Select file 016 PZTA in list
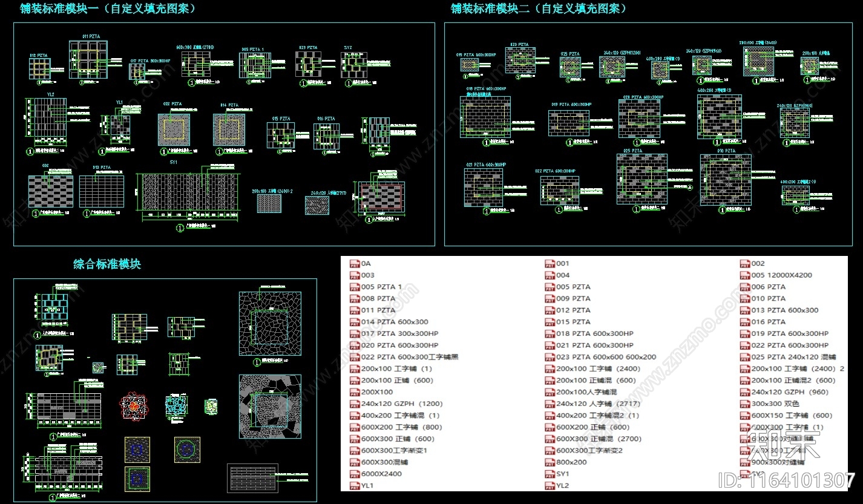The image size is (863, 504). coord(763,322)
